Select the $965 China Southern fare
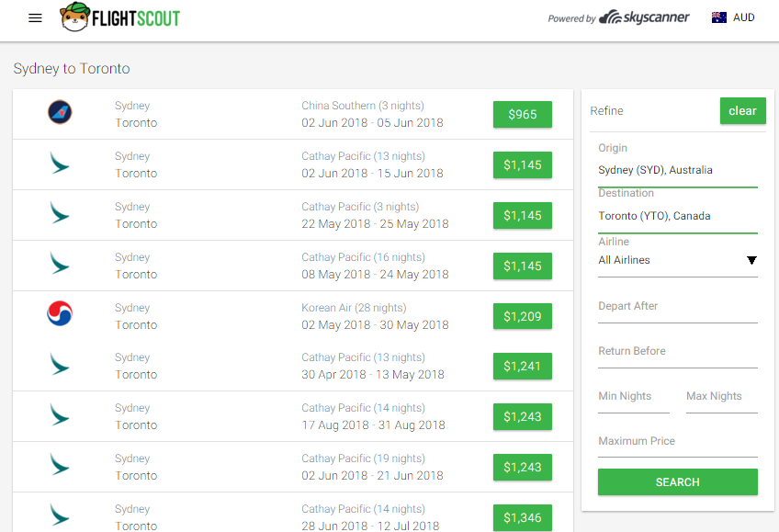 click(x=522, y=114)
